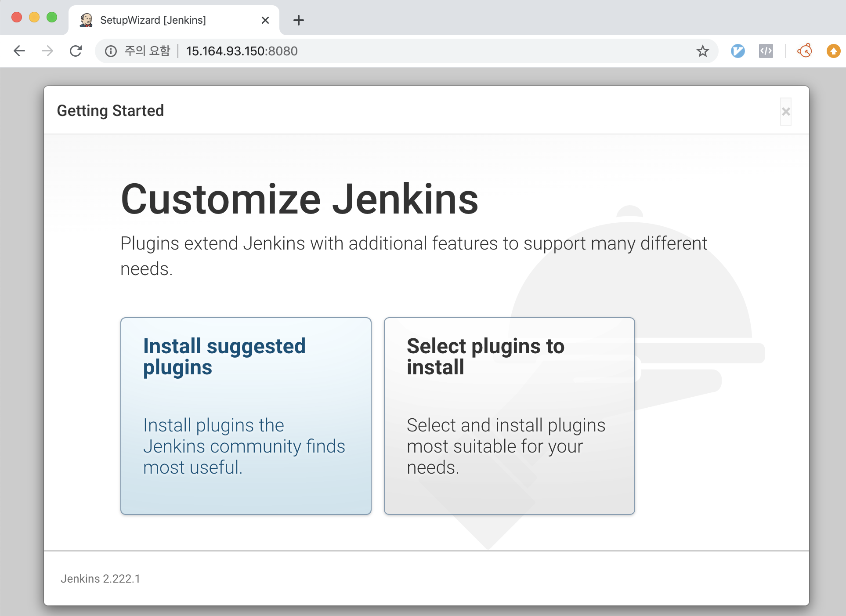Image resolution: width=846 pixels, height=616 pixels.
Task: Choose Select plugins to install option
Action: (509, 416)
